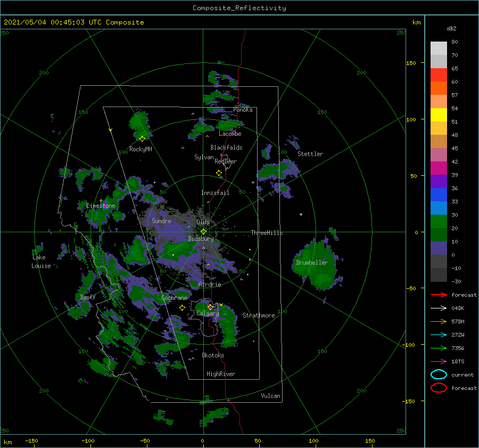Pick the royal blue 33 dBZ swatch
Screen dimensions: 479x448
(439, 195)
